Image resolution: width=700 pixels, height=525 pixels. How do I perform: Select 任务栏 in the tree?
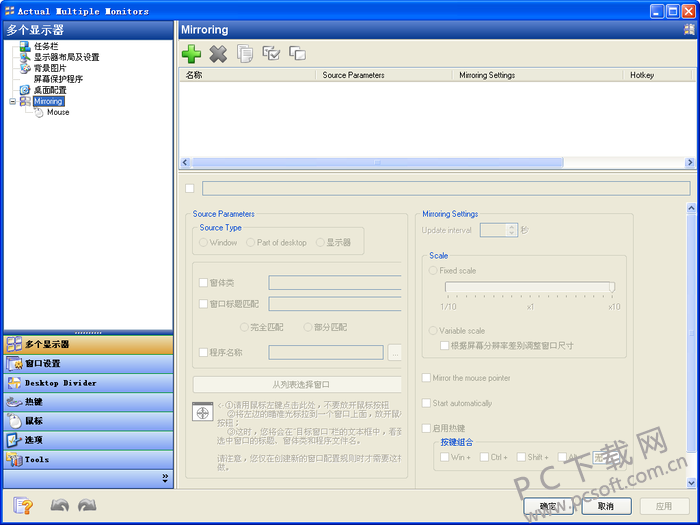[46, 46]
